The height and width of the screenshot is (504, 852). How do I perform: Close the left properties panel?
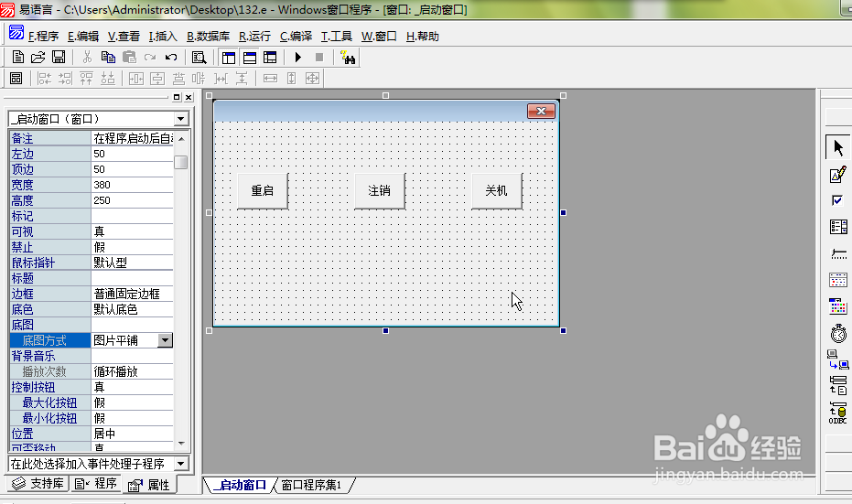click(x=189, y=97)
